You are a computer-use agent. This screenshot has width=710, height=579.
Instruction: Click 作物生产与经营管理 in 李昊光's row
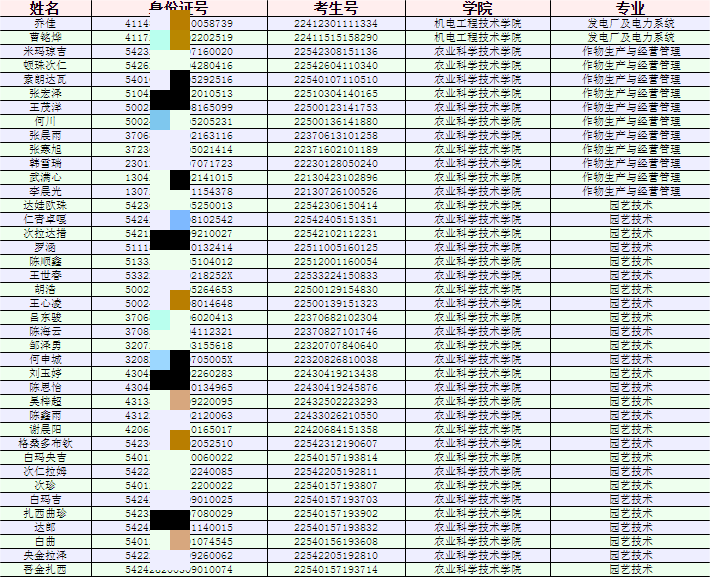pos(630,190)
